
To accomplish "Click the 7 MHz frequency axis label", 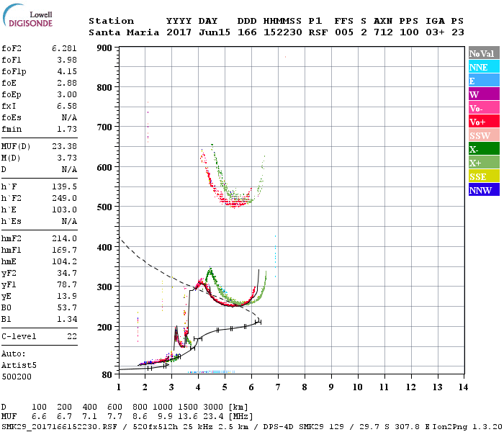I will [x=278, y=387].
